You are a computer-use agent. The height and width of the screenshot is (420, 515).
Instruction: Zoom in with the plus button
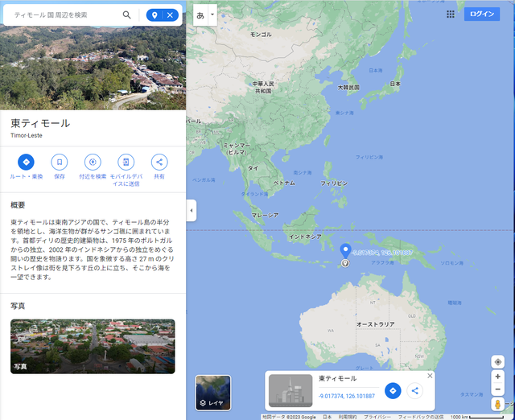(x=497, y=377)
